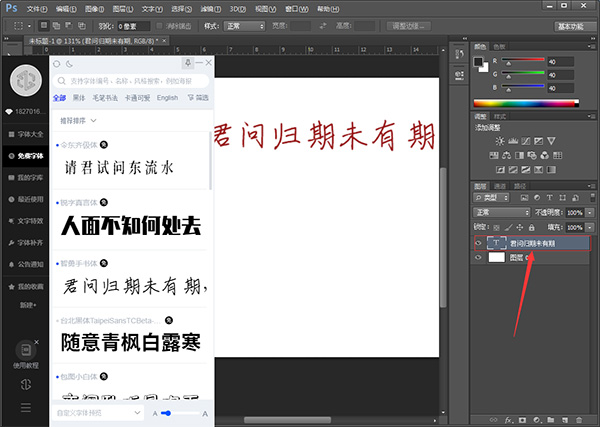The image size is (600, 427).
Task: Hide the 君问归期未有期 text layer
Action: 478,243
